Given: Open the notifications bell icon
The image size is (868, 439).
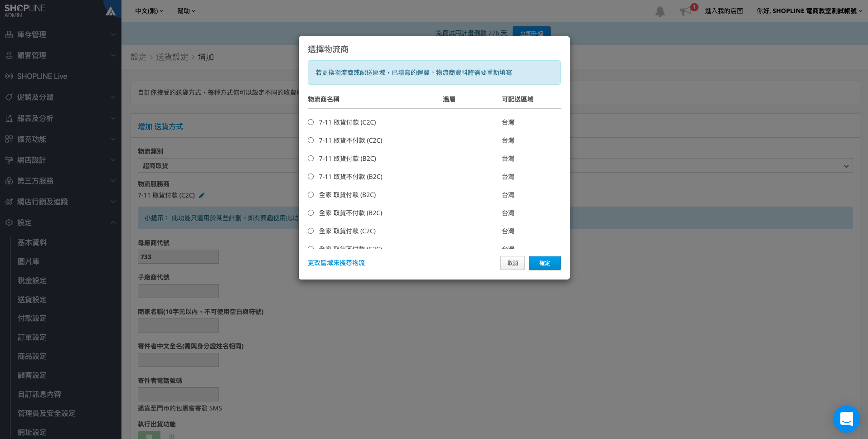Looking at the screenshot, I should pos(660,11).
